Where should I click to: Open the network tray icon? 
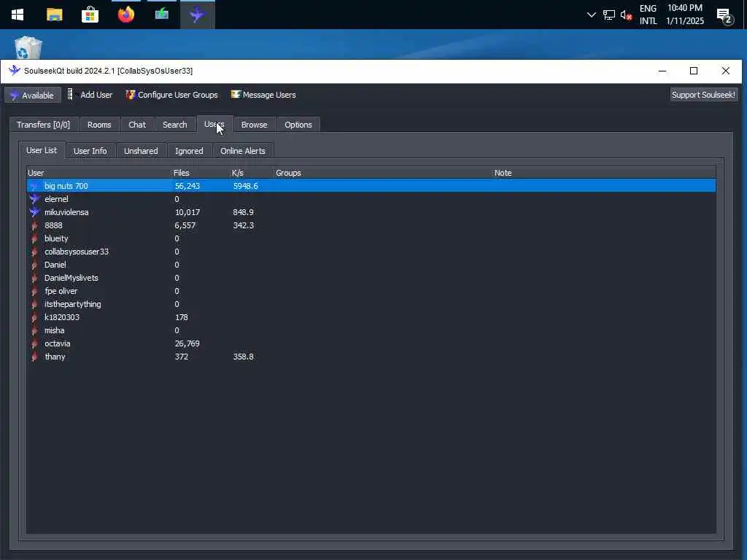coord(609,15)
